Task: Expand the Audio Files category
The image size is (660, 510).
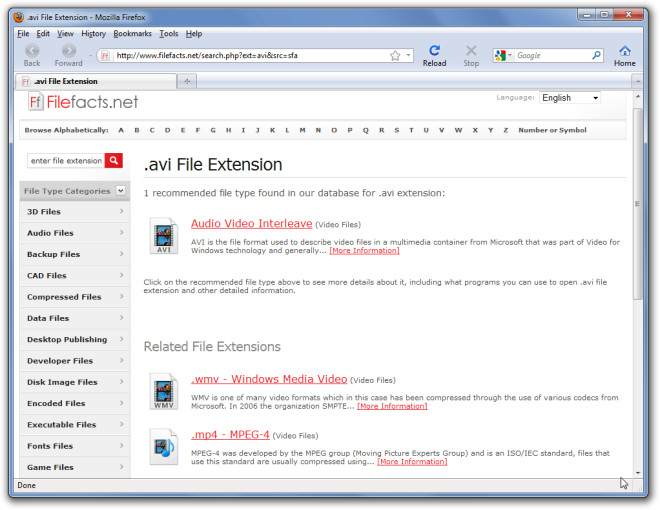Action: 75,233
